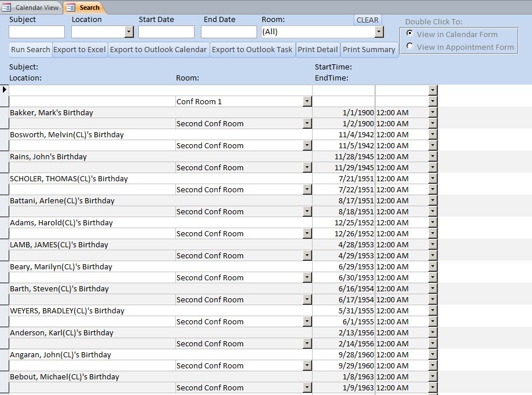Open room dropdown for Battani, Arlene's Birthday
Viewport: 532px width, 395px height.
[x=307, y=211]
